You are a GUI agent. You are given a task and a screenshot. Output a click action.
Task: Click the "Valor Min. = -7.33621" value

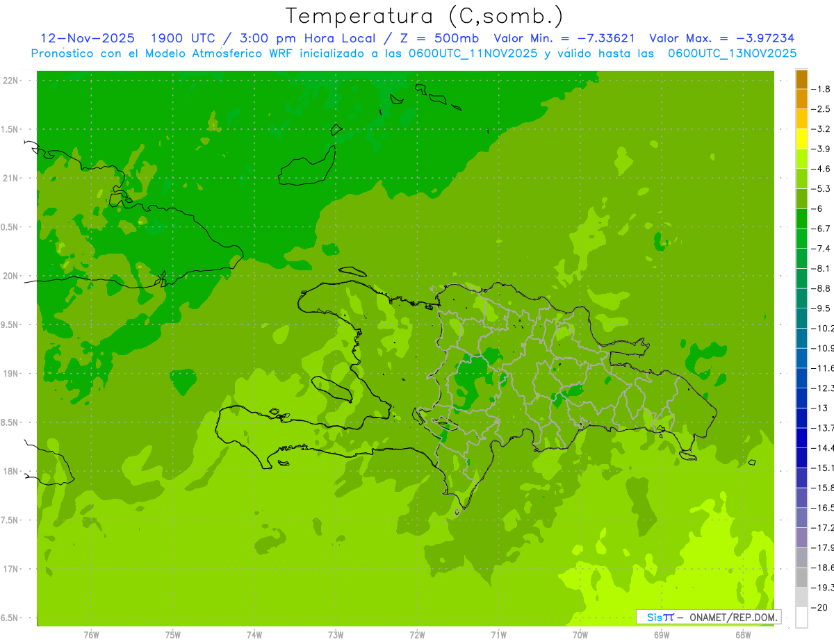564,38
